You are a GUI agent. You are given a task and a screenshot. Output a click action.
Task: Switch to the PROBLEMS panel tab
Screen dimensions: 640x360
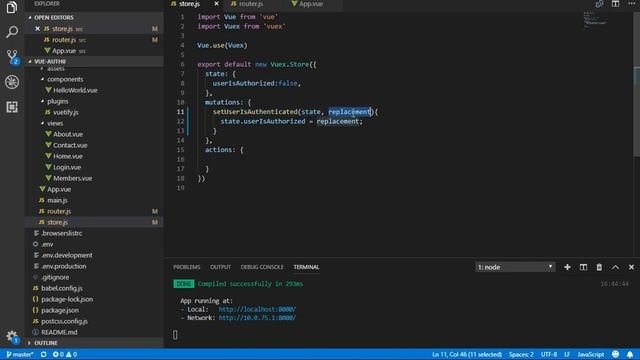pos(187,267)
